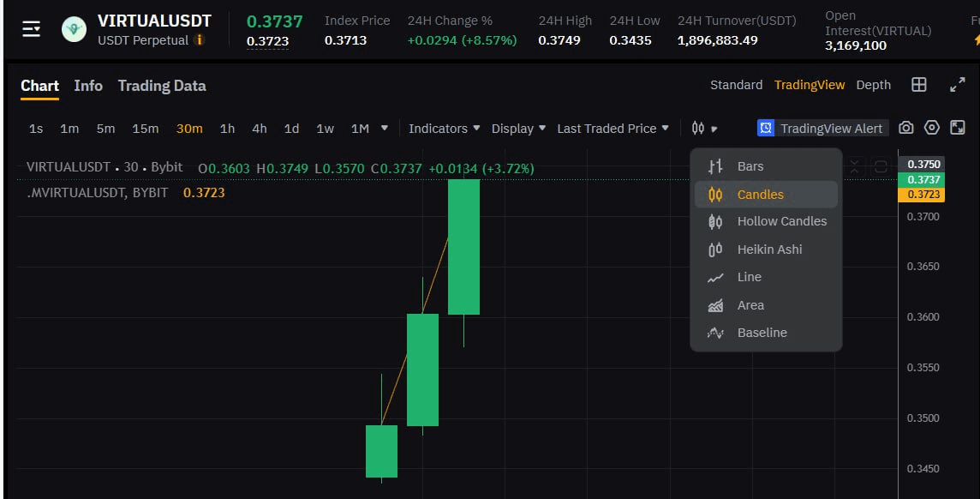Image resolution: width=980 pixels, height=499 pixels.
Task: Select the 1s timeframe
Action: (36, 129)
